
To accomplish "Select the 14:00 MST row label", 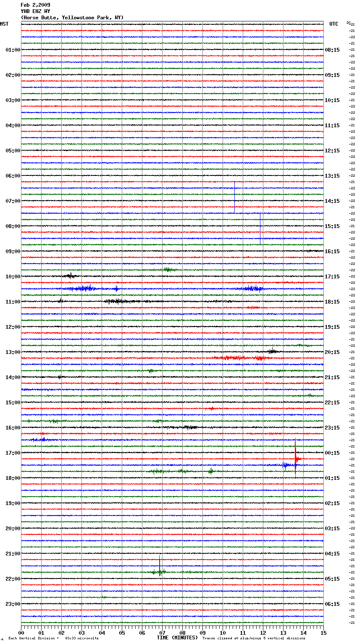I will [x=13, y=377].
